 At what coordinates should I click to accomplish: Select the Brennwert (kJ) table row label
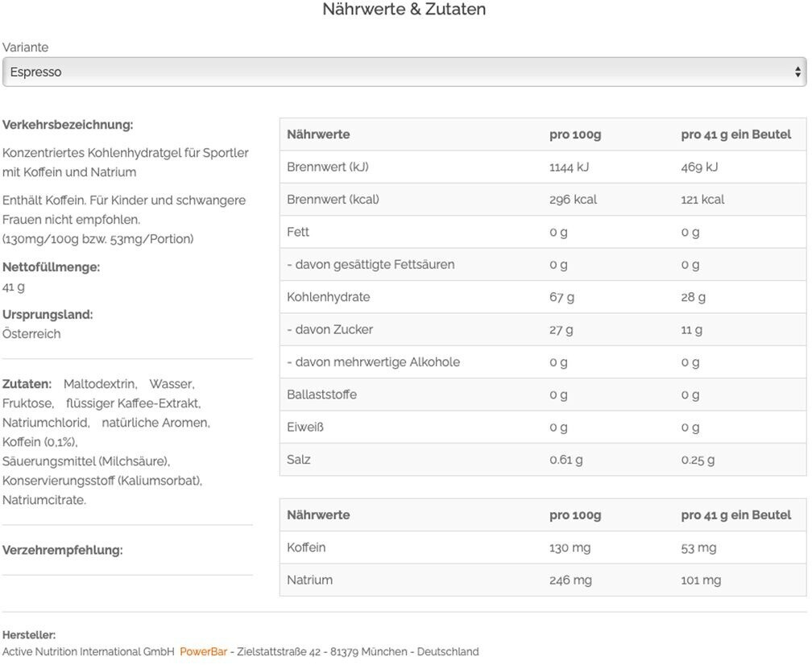point(327,167)
